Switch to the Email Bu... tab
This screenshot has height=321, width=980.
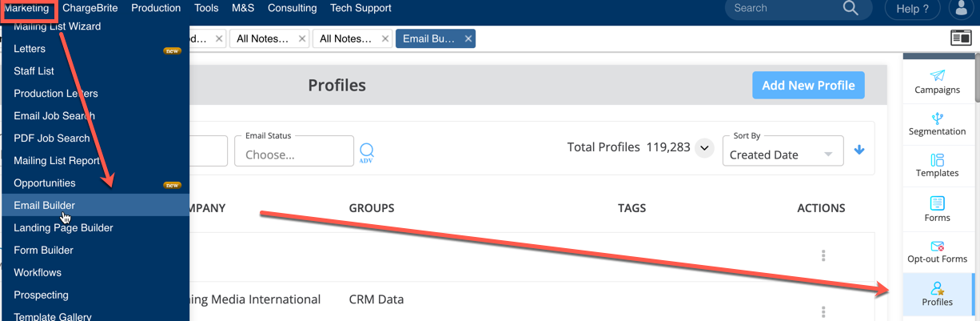[429, 38]
